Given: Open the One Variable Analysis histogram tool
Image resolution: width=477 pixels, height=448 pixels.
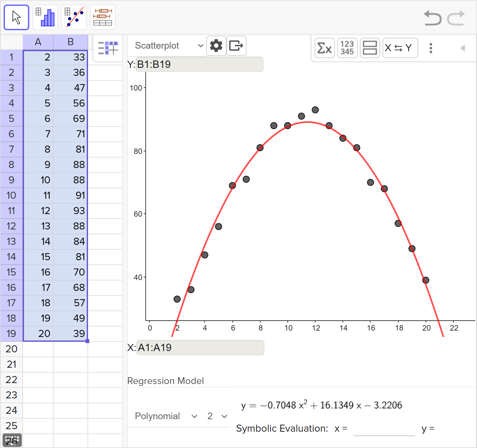Looking at the screenshot, I should point(45,17).
